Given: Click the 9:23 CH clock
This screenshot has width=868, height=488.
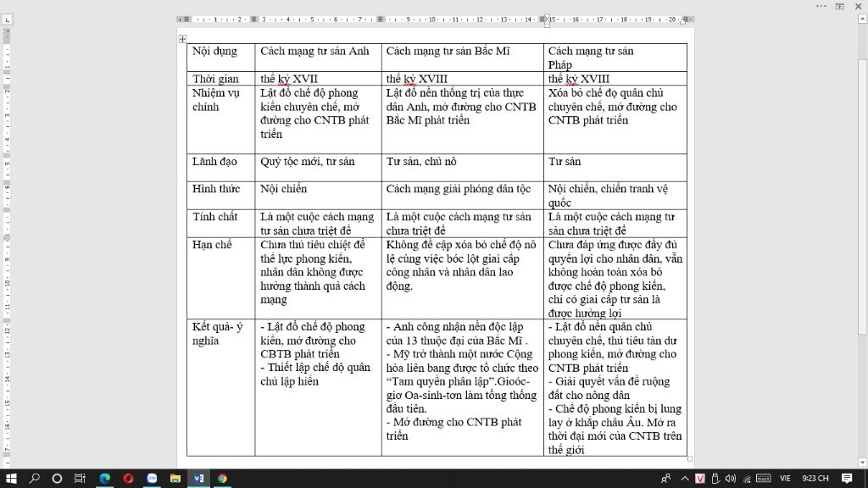Looking at the screenshot, I should point(815,479).
